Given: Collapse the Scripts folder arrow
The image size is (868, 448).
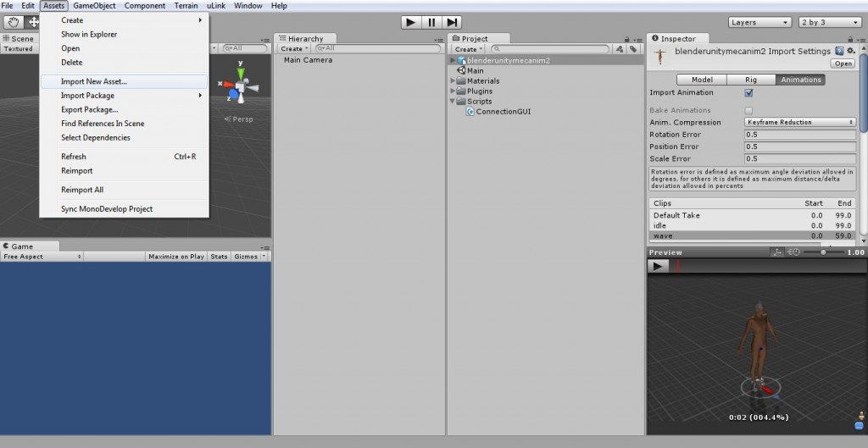Looking at the screenshot, I should 453,102.
